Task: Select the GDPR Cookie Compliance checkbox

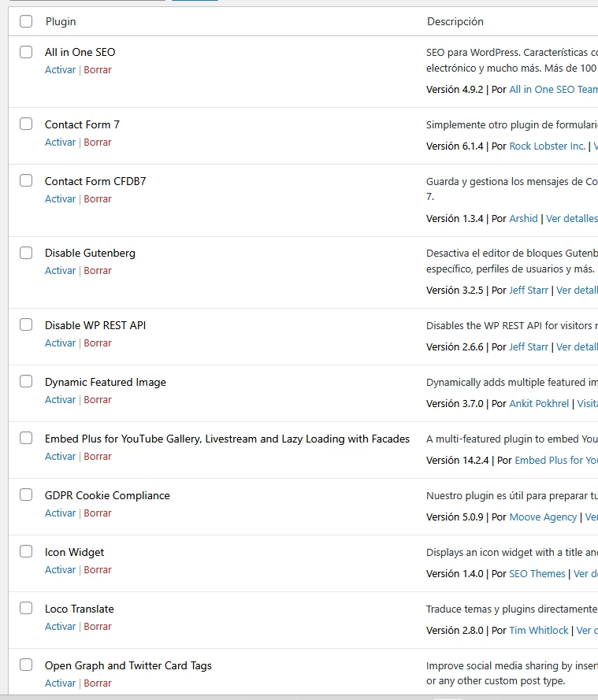Action: [26, 494]
